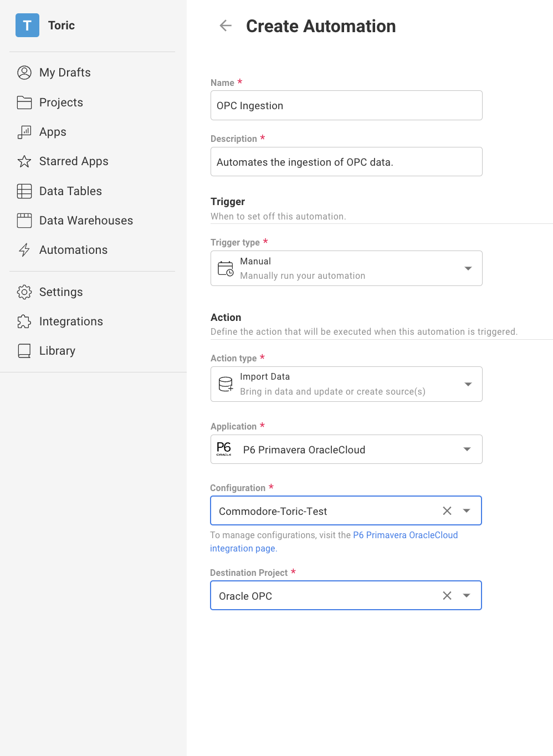Open My Drafts in sidebar

[x=65, y=73]
